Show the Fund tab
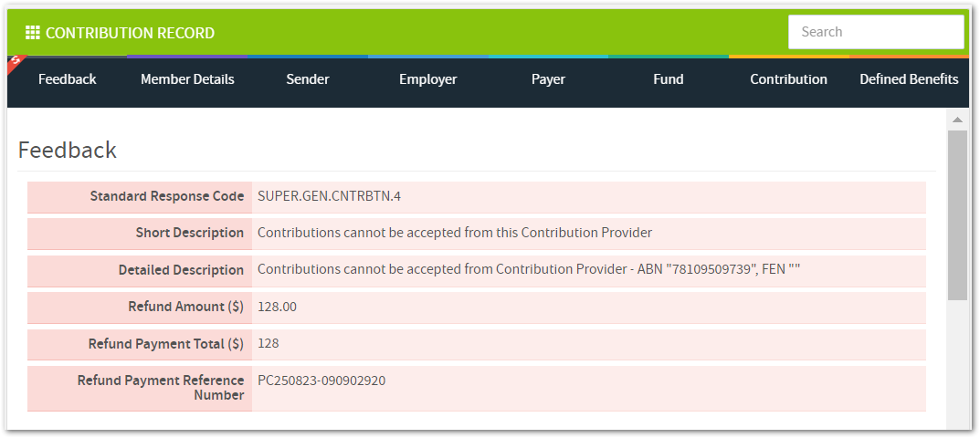 click(669, 79)
